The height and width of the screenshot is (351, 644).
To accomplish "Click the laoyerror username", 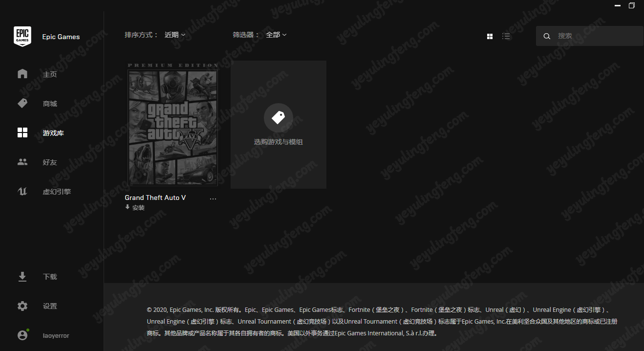I will click(x=56, y=336).
